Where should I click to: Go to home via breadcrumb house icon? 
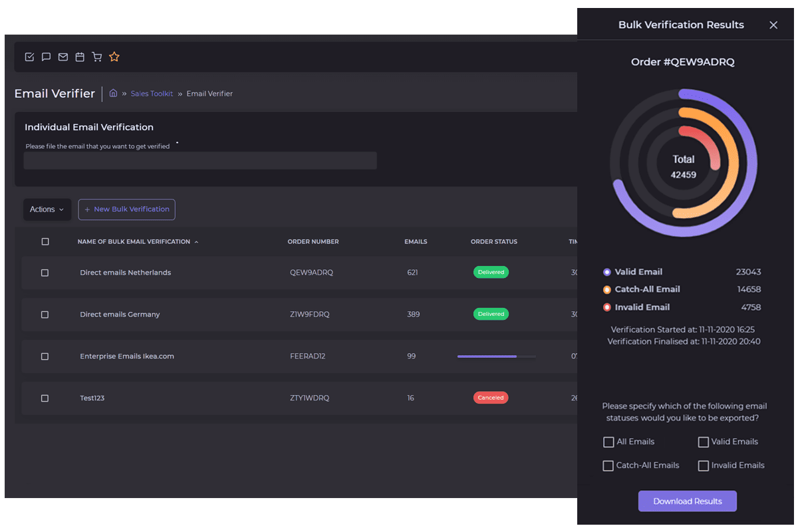click(113, 94)
